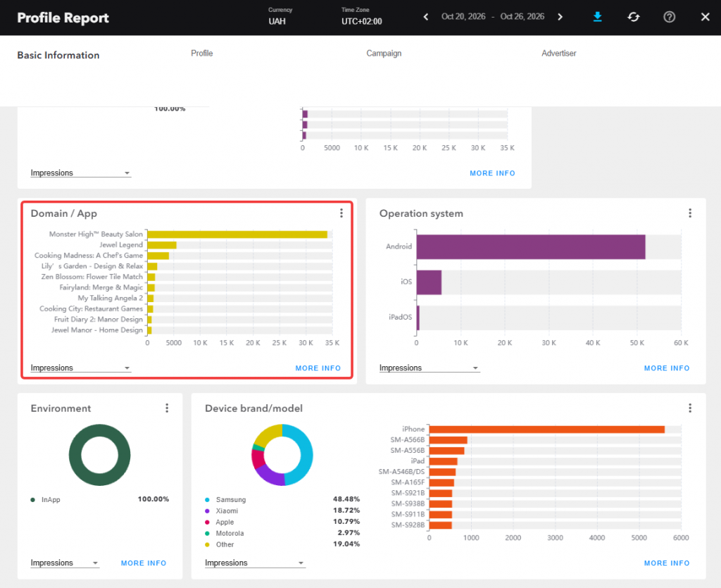This screenshot has height=588, width=721.
Task: Open the date range Oct 20 – Oct 26
Action: 492,17
